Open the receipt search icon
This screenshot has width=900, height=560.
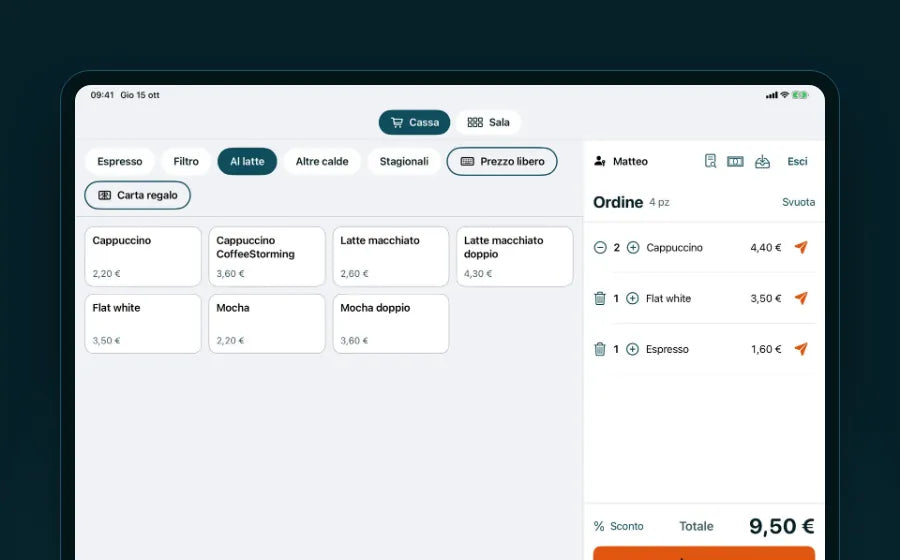pyautogui.click(x=710, y=161)
